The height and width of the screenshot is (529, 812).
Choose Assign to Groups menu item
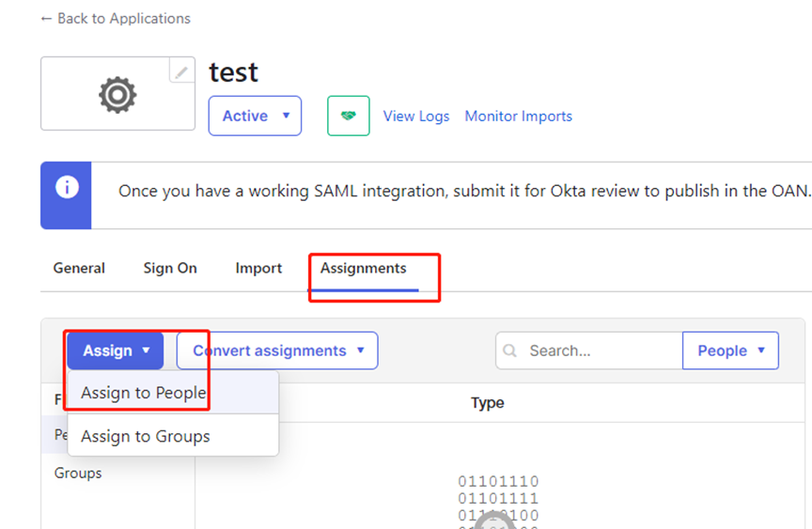(173, 436)
